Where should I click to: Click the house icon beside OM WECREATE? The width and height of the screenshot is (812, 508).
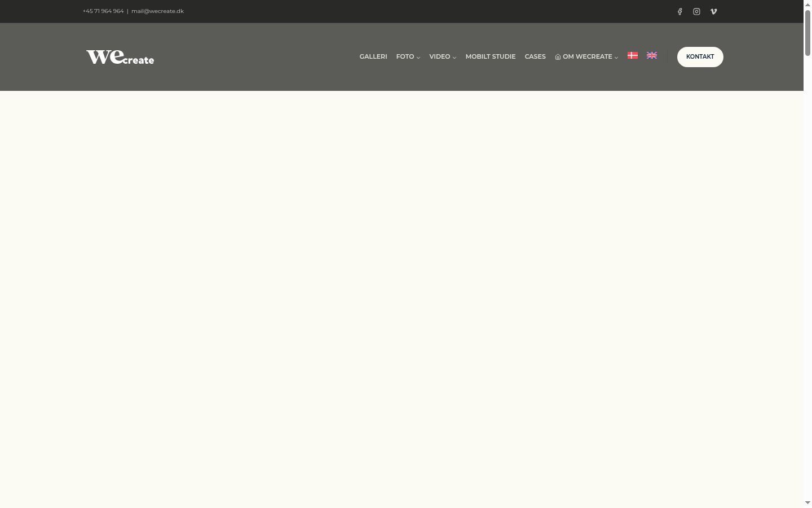point(558,57)
